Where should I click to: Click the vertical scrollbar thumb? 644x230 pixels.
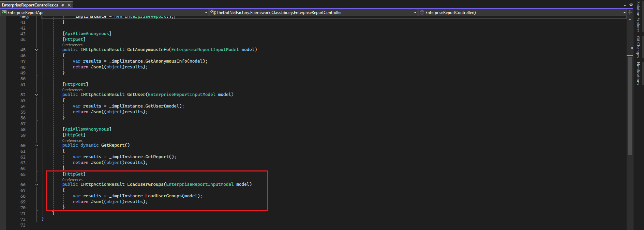click(x=630, y=105)
